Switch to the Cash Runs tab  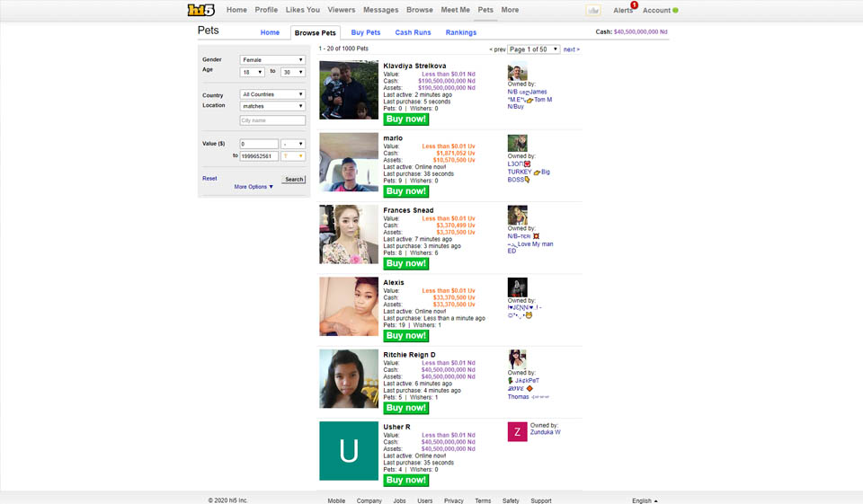(413, 32)
